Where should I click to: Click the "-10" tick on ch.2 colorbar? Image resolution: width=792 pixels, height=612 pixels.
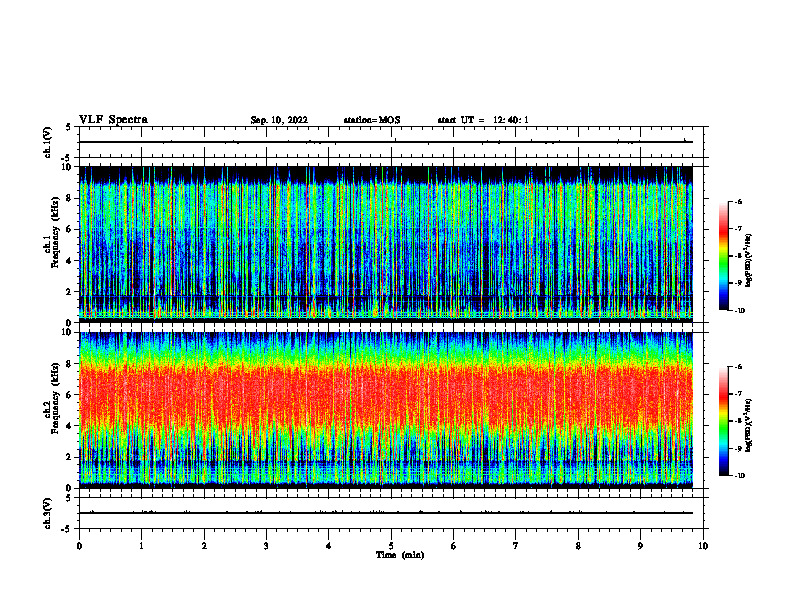739,476
